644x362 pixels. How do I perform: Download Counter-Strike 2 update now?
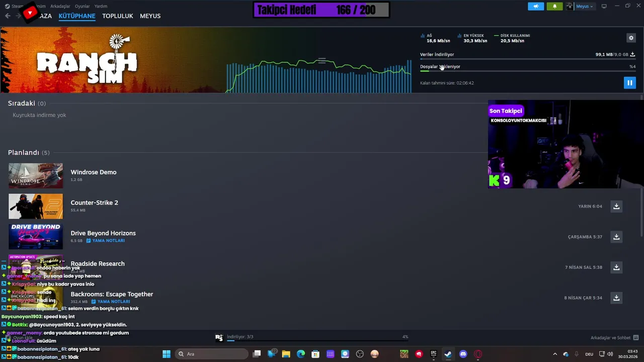coord(616,206)
